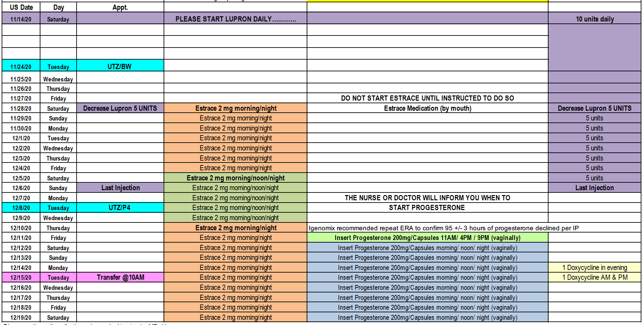644x325 pixels.
Task: Click the pink 12/15/20 date cell
Action: click(21, 277)
